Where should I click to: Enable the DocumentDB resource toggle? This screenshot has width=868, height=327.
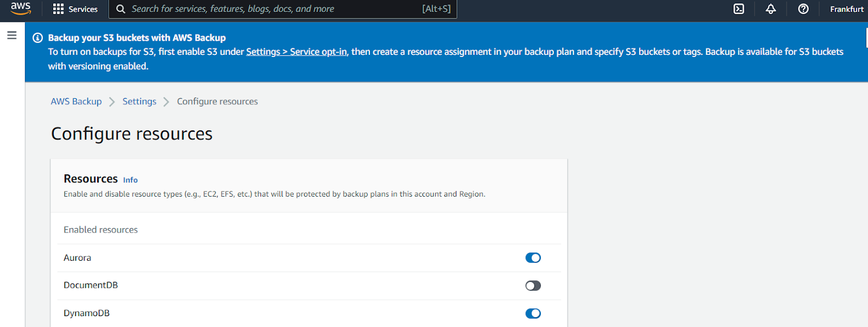pyautogui.click(x=533, y=286)
